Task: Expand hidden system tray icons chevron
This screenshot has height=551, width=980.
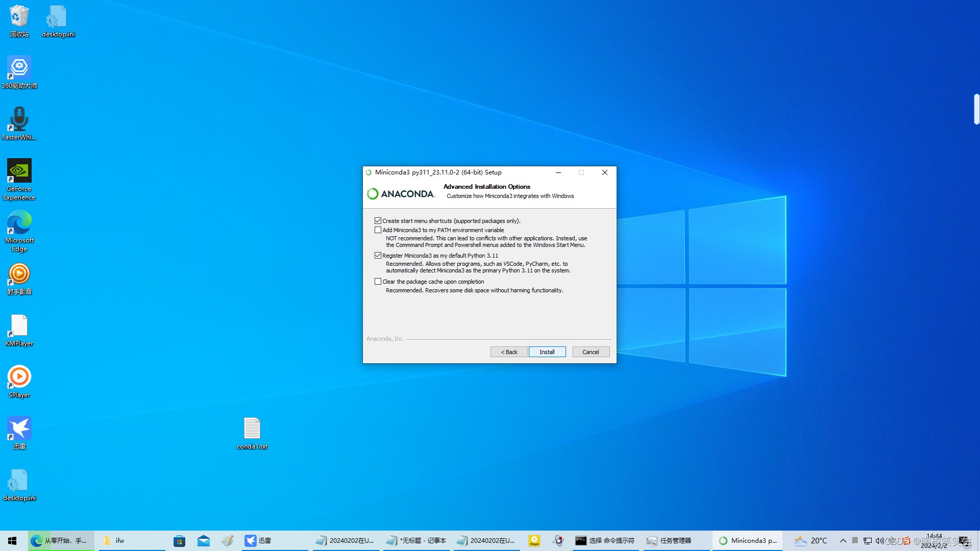Action: [x=843, y=541]
